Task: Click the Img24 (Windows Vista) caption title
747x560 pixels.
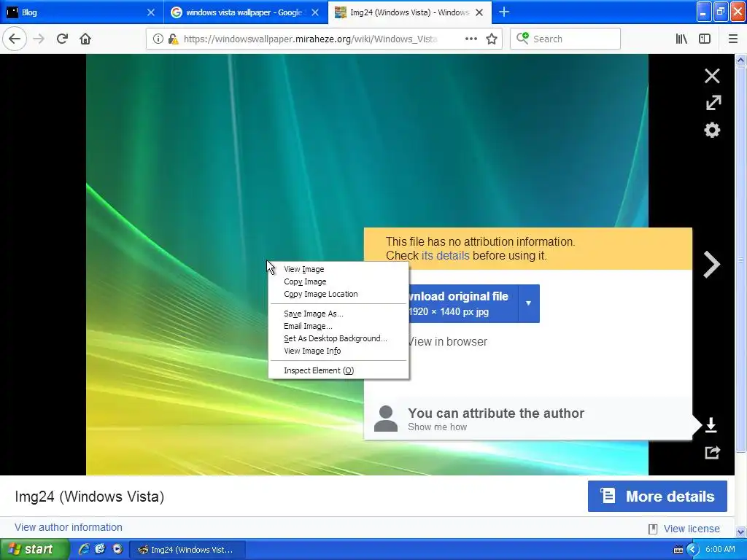Action: click(90, 496)
